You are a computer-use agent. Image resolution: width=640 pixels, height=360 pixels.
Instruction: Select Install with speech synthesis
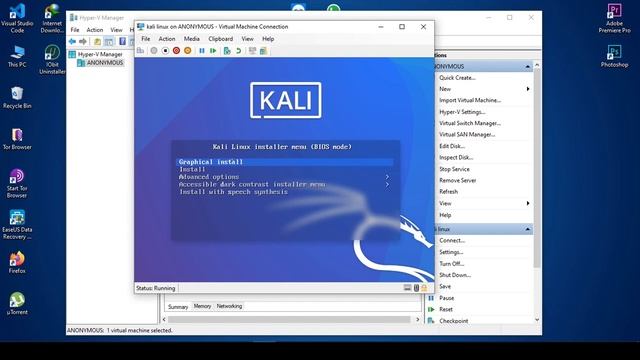[233, 192]
